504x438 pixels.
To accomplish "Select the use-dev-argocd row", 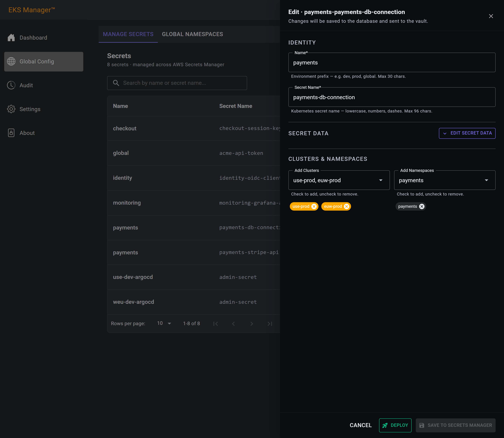I will [193, 277].
